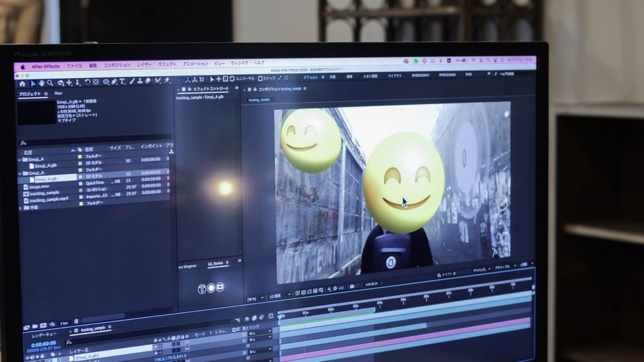The height and width of the screenshot is (362, 644).
Task: Select the tracking_sample.mp4 project item
Action: coord(49,200)
